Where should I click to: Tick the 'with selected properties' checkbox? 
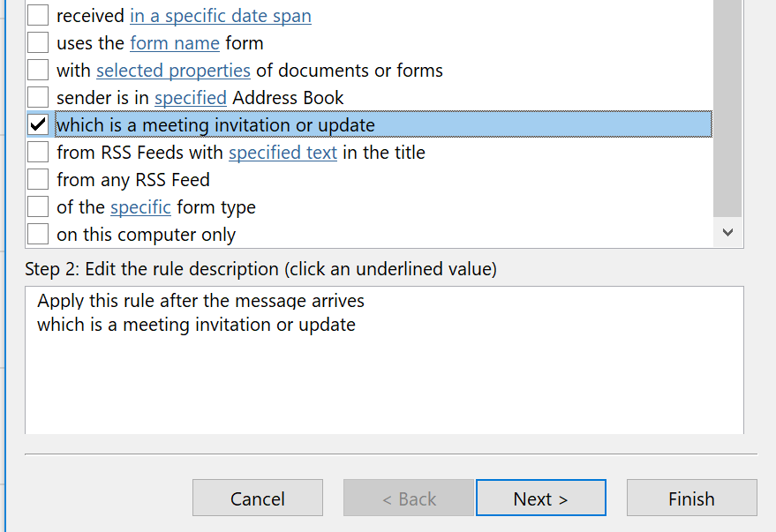(x=38, y=70)
